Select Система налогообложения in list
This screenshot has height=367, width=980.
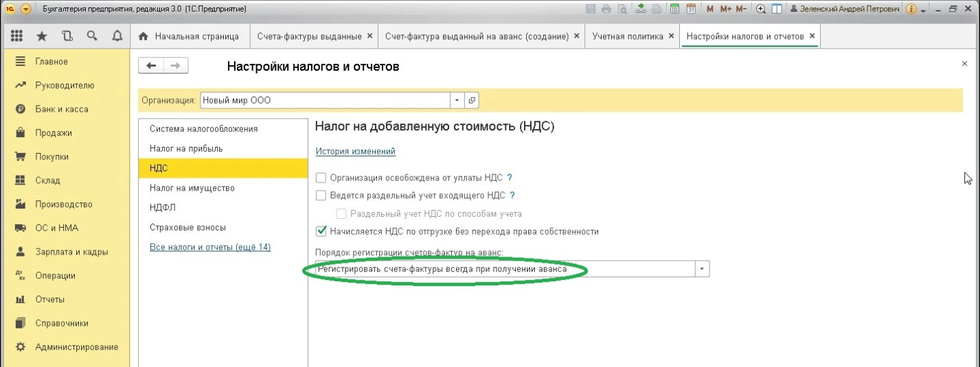[223, 129]
